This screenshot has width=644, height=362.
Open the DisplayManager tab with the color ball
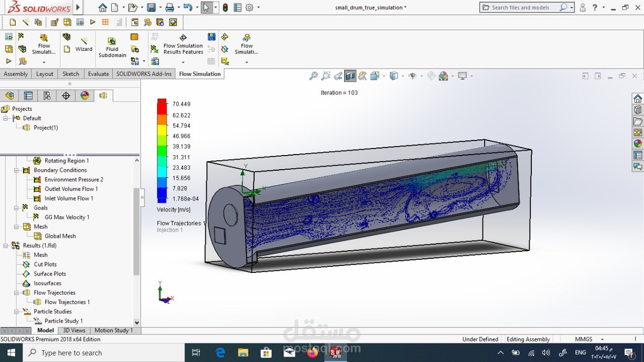(85, 96)
